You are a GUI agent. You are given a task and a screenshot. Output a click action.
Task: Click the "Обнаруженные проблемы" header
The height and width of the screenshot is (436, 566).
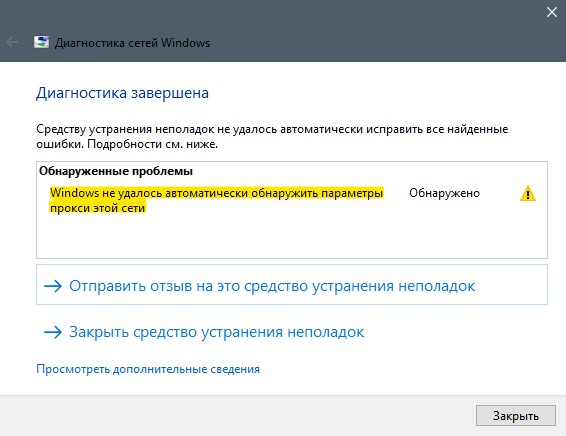click(x=116, y=171)
